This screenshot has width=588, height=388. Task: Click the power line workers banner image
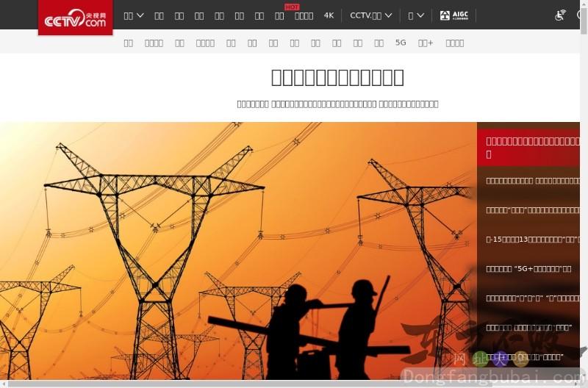[x=235, y=250]
